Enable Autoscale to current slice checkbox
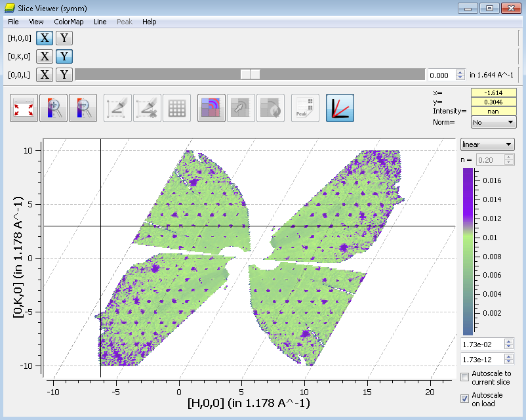The width and height of the screenshot is (526, 420). tap(465, 377)
